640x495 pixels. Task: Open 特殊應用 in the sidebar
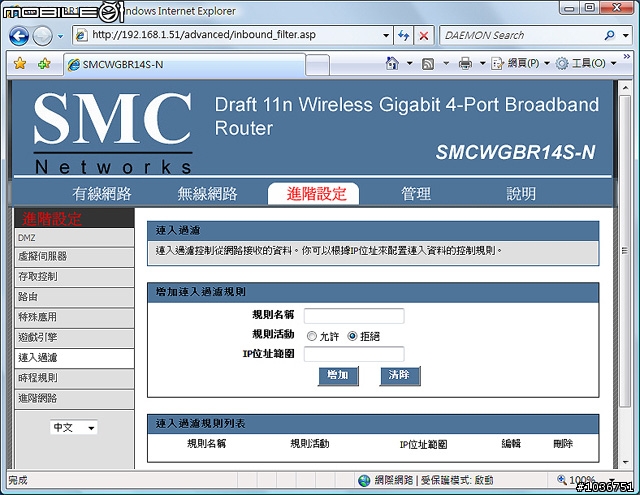pos(74,317)
